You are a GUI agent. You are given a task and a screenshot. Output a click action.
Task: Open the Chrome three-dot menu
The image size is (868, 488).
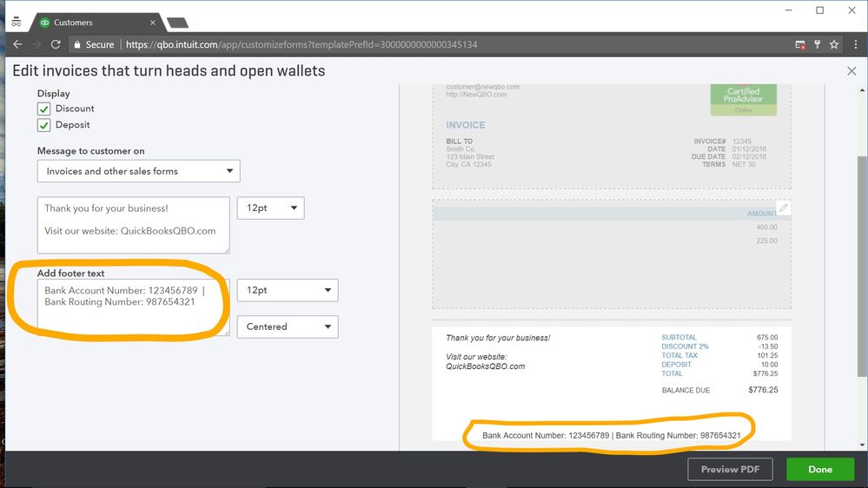[855, 44]
